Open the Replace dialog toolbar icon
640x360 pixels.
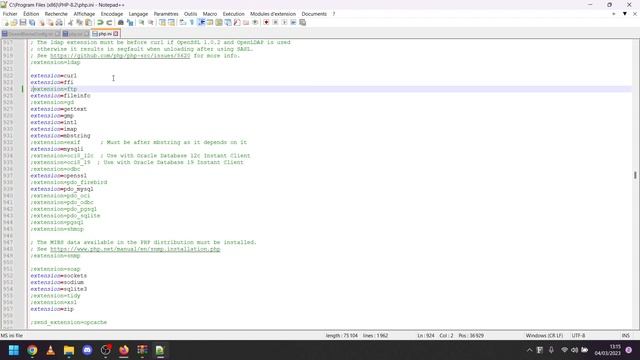click(130, 22)
